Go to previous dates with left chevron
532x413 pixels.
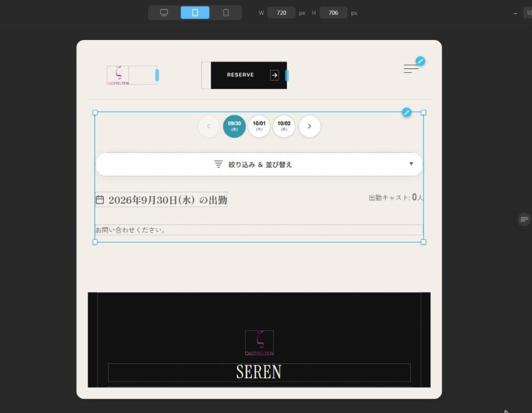coord(209,126)
